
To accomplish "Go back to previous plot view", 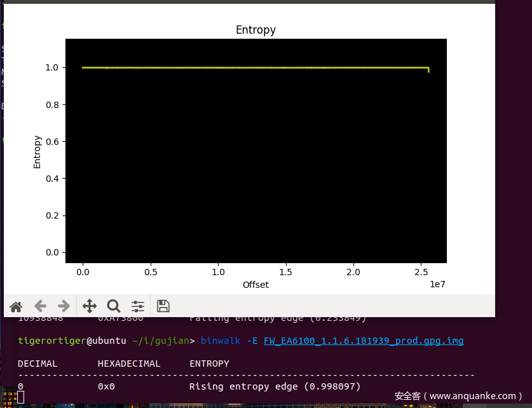I will point(40,306).
